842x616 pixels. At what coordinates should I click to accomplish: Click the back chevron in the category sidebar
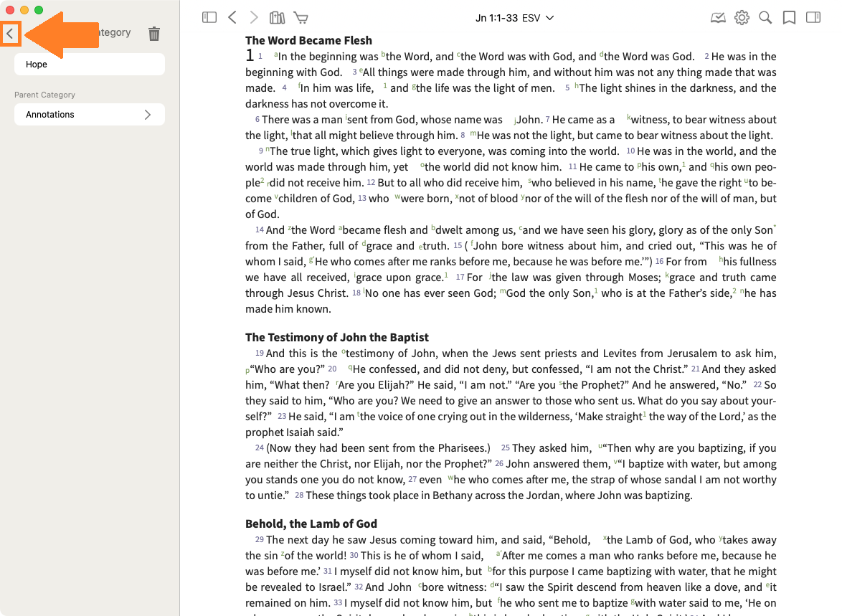tap(10, 33)
